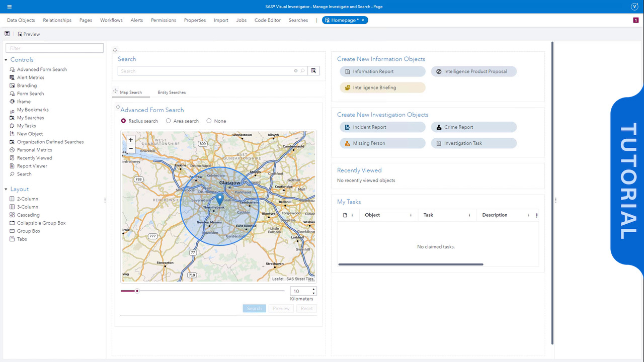
Task: Click the magnifier icon in search box
Action: click(302, 71)
